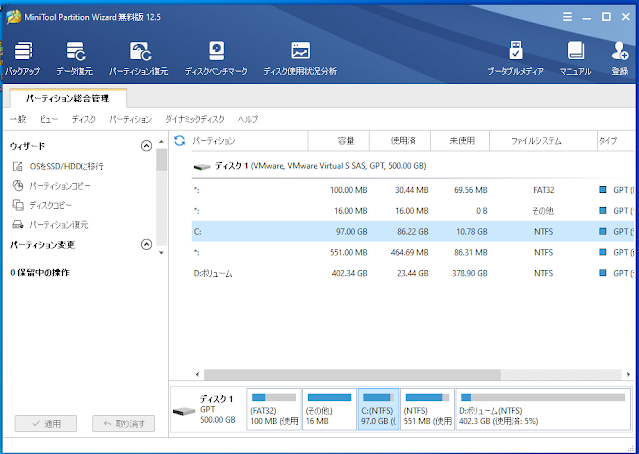Open the ヘルプ menu
Image resolution: width=639 pixels, height=454 pixels.
tap(248, 119)
